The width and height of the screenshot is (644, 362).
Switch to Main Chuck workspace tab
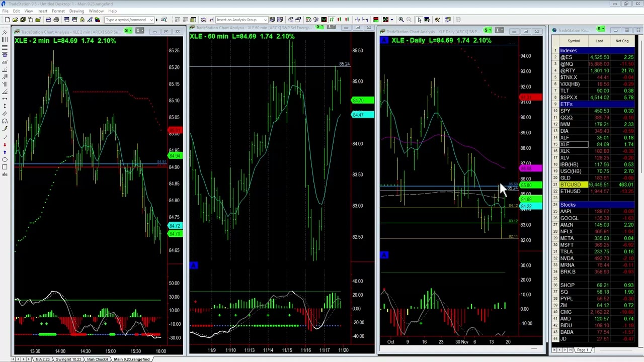(x=97, y=359)
